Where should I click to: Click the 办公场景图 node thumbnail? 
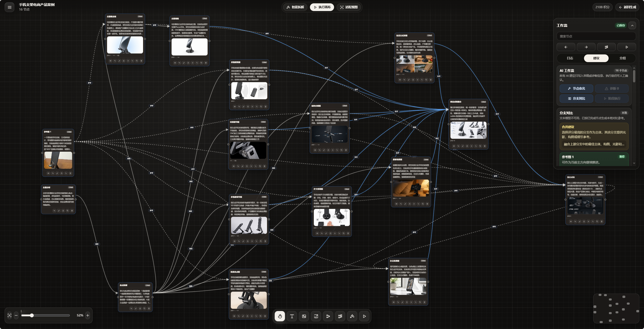click(408, 286)
